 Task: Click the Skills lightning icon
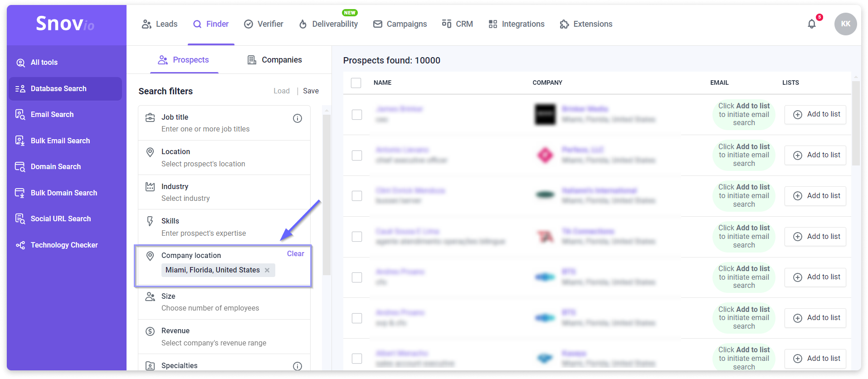[150, 221]
